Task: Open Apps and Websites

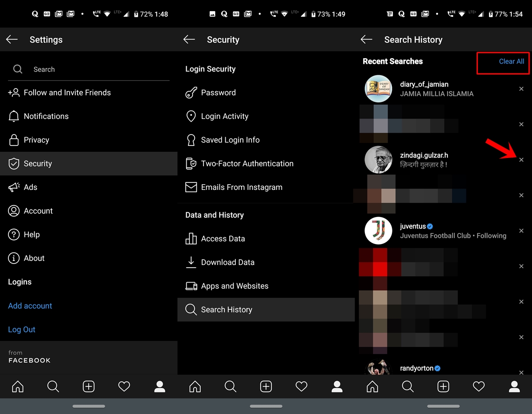Action: (x=266, y=286)
